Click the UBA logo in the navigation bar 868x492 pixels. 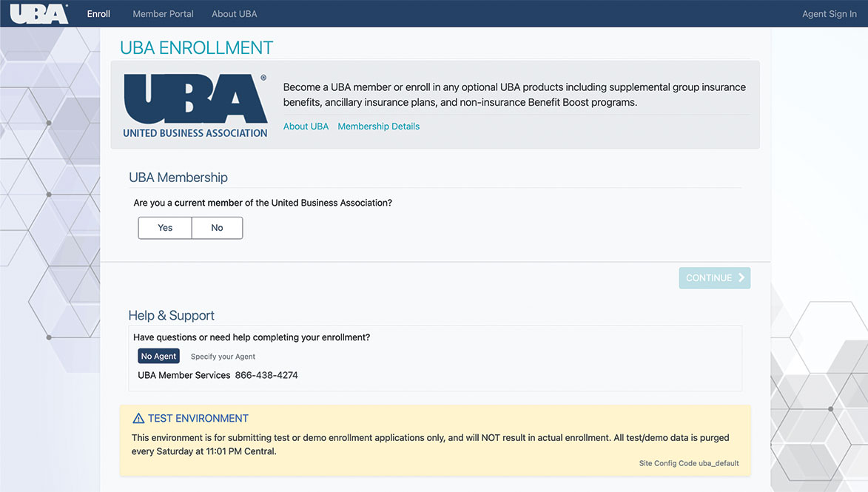click(x=39, y=13)
